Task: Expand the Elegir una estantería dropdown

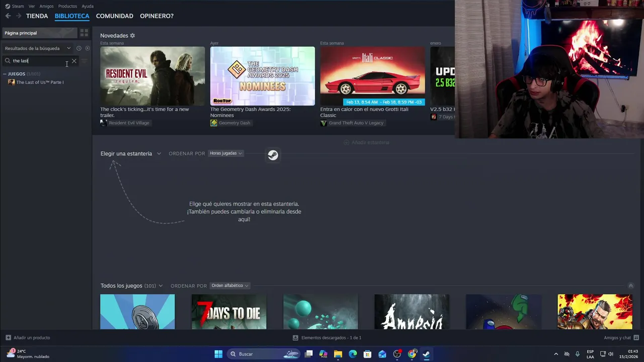Action: click(131, 153)
